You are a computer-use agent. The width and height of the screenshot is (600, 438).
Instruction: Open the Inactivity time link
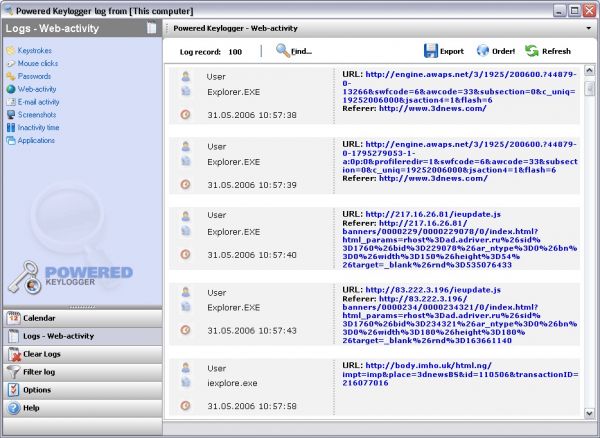pyautogui.click(x=38, y=128)
